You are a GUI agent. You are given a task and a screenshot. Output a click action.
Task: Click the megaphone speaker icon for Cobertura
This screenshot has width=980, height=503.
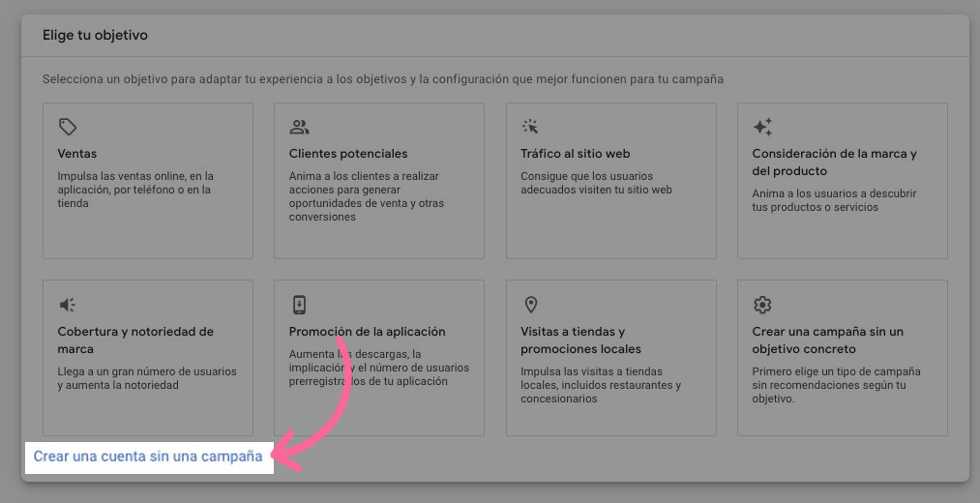(67, 305)
